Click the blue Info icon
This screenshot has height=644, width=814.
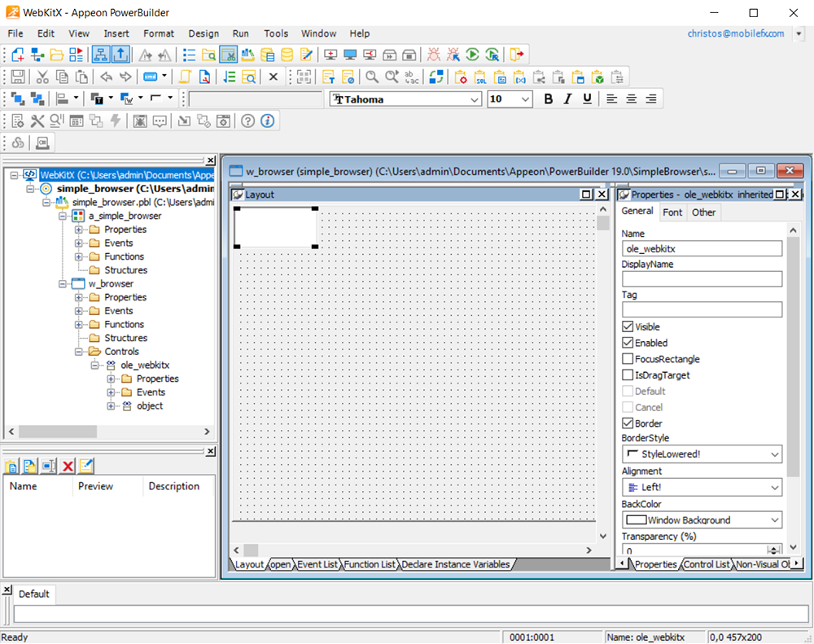tap(267, 121)
